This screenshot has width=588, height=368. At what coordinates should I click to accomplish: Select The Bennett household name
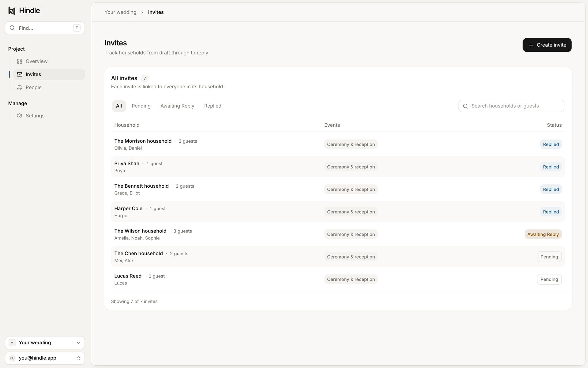coord(141,186)
